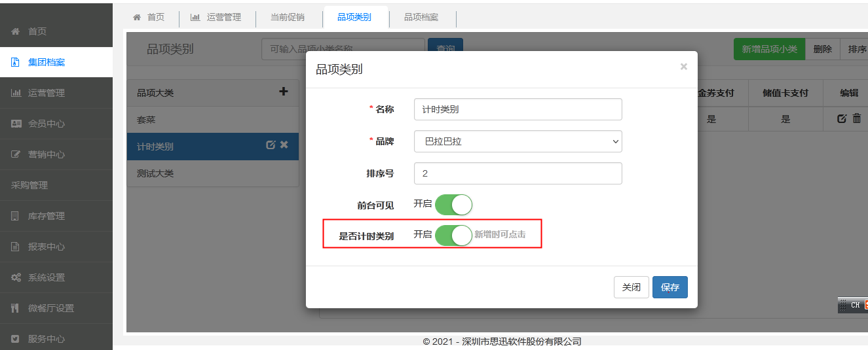The image size is (868, 350).
Task: Click the trash icon in 编辑 column
Action: [x=856, y=118]
